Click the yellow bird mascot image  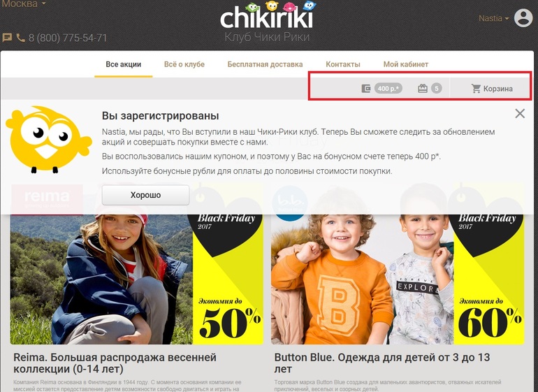(49, 139)
